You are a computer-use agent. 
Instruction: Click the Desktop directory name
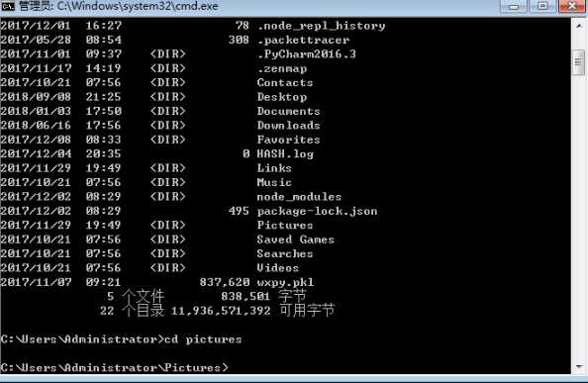coord(282,97)
